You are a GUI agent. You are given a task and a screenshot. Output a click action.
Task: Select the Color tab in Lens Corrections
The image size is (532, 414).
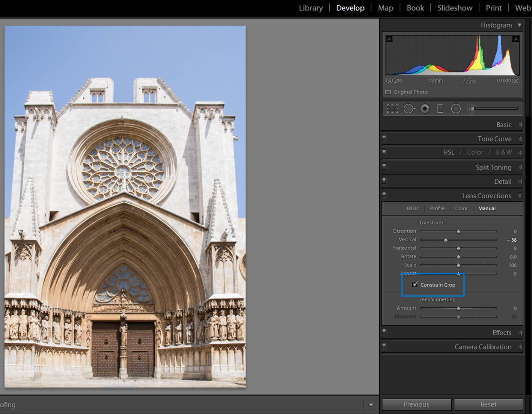(x=461, y=209)
